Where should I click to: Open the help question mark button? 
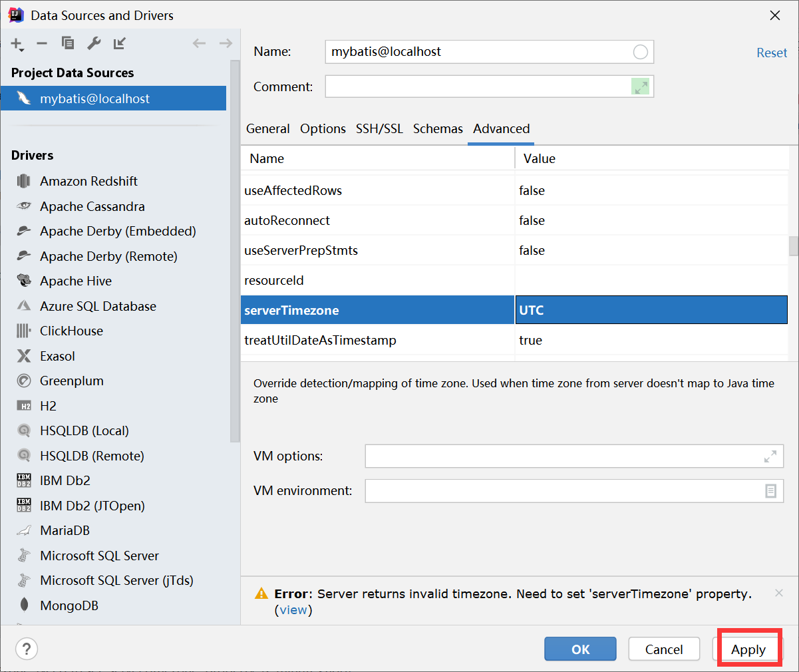click(27, 649)
